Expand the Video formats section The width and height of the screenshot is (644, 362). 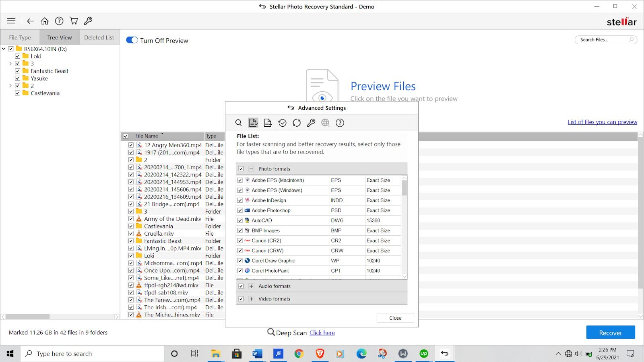point(251,299)
